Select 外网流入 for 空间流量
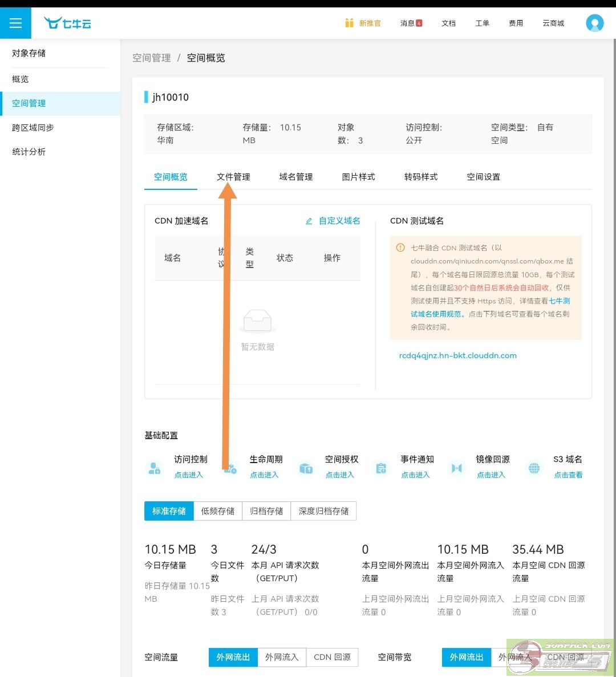 coord(282,657)
